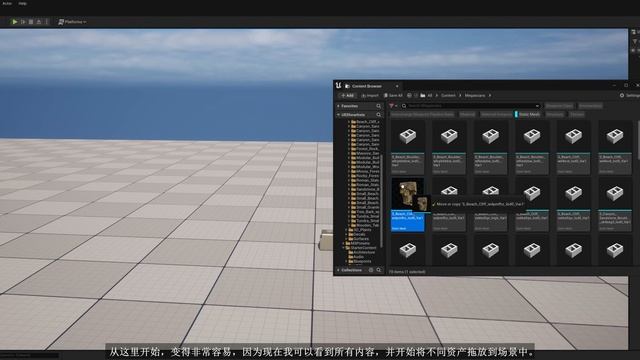The image size is (640, 360).
Task: Click the Eject icon in play toolbar
Action: 39,22
